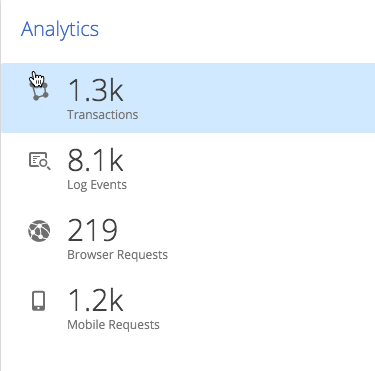
Task: Open the Transactions label
Action: click(103, 115)
